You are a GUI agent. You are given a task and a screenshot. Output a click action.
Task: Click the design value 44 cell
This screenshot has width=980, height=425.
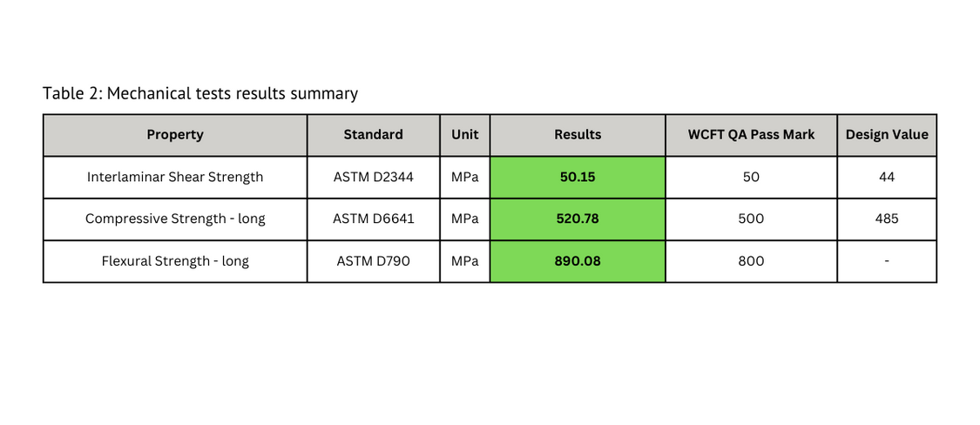point(887,177)
